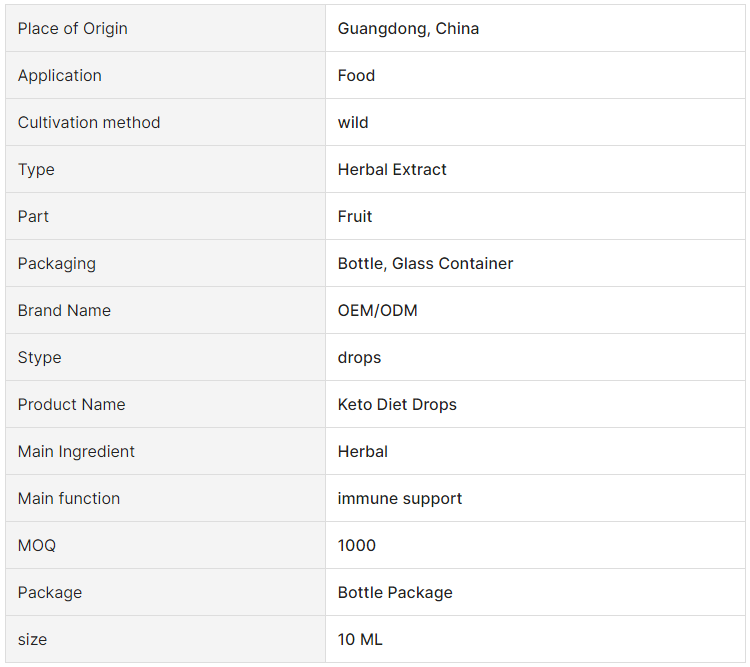Image resolution: width=750 pixels, height=667 pixels.
Task: Select the '1000' MOQ value
Action: (356, 545)
